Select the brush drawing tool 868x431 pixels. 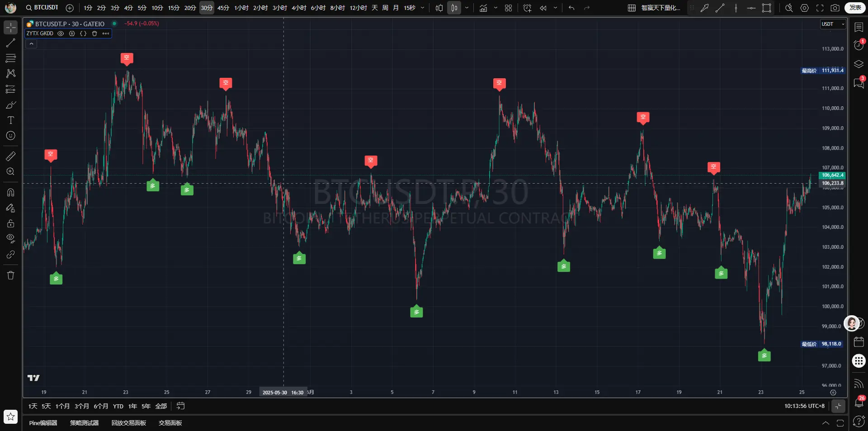11,105
